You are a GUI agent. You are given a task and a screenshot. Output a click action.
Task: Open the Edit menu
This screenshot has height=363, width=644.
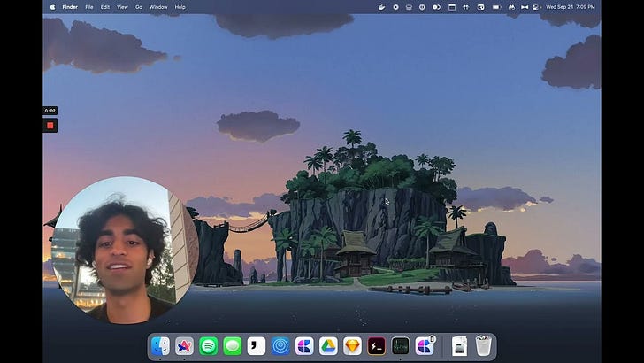point(105,7)
